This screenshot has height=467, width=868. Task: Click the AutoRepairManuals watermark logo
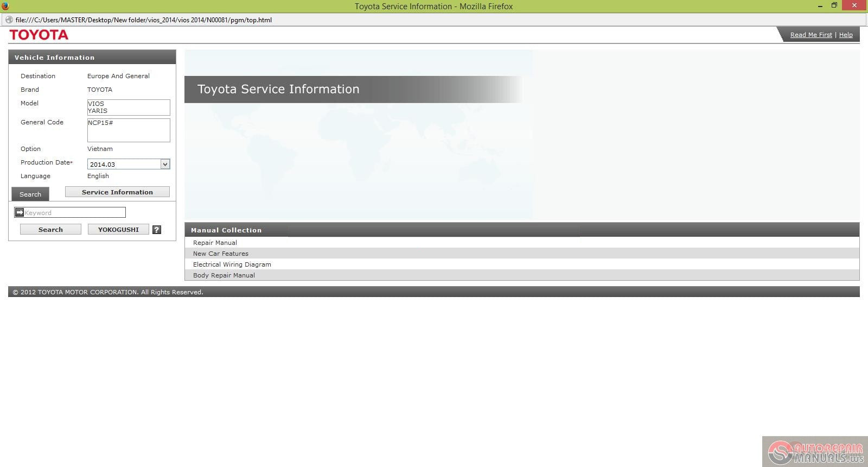tap(814, 452)
